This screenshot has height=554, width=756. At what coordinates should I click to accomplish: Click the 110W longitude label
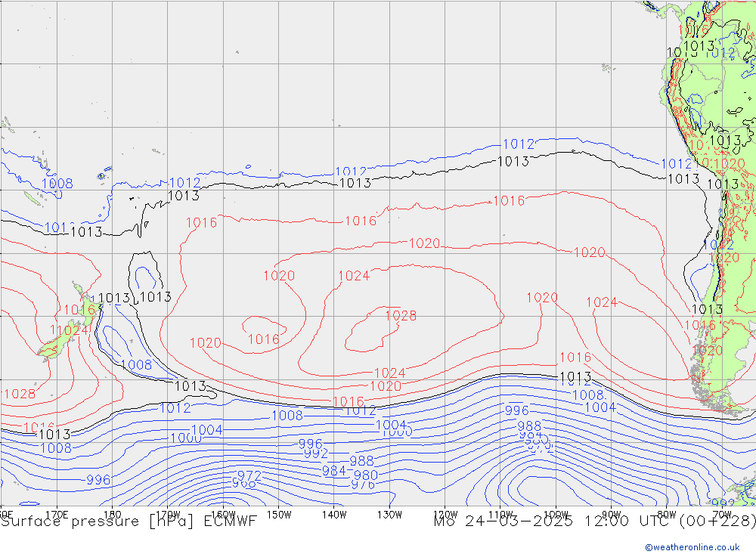pos(500,515)
